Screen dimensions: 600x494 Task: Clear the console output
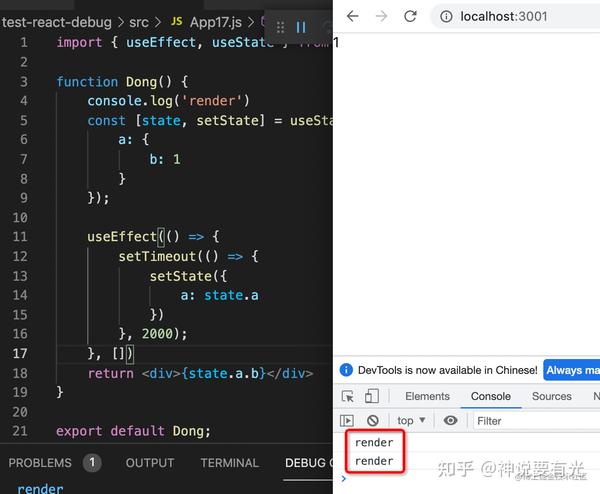point(373,421)
